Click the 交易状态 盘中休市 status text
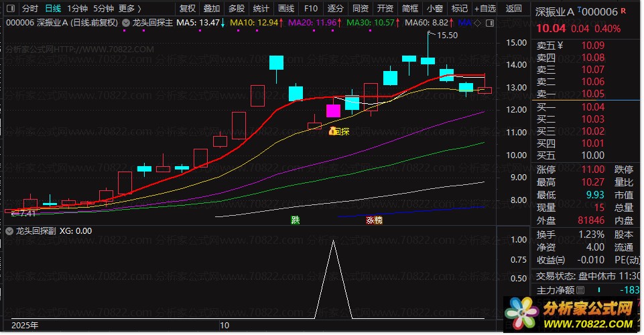Screen dimensions: 644x335 576,276
